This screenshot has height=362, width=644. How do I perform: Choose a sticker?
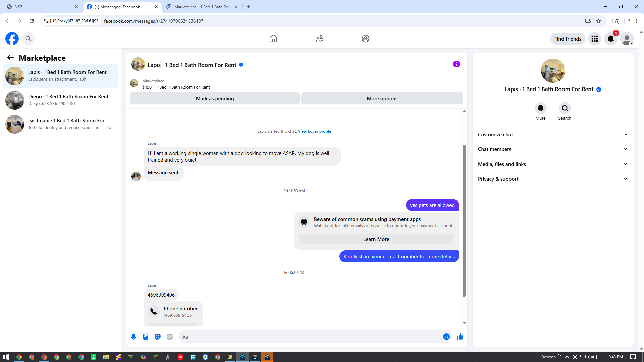pyautogui.click(x=158, y=337)
